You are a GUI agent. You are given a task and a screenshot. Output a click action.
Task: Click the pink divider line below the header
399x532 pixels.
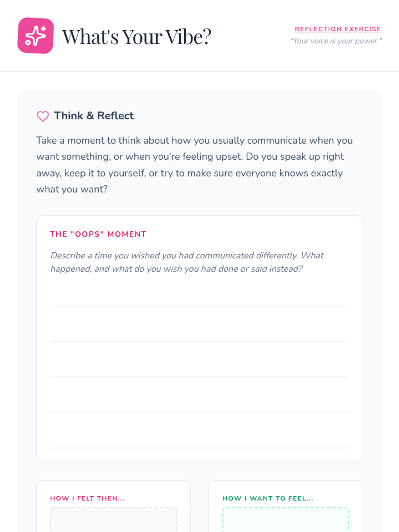[x=199, y=71]
